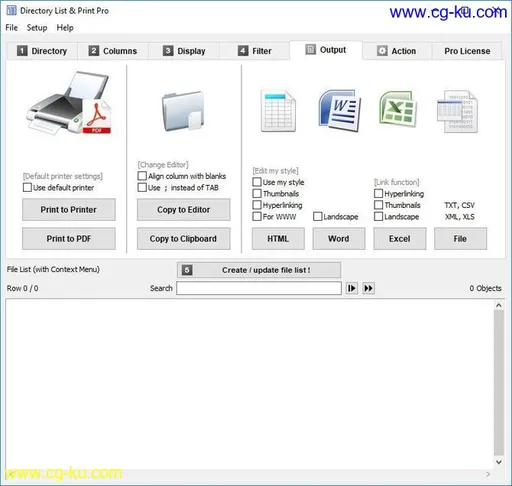Switch to the Action tab

click(x=397, y=51)
